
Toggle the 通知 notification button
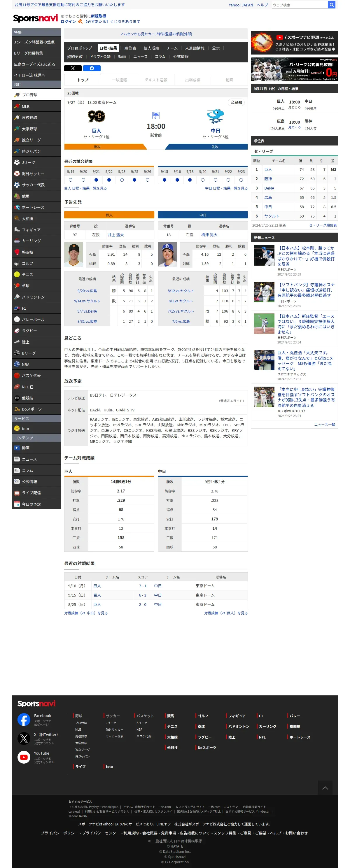[236, 102]
